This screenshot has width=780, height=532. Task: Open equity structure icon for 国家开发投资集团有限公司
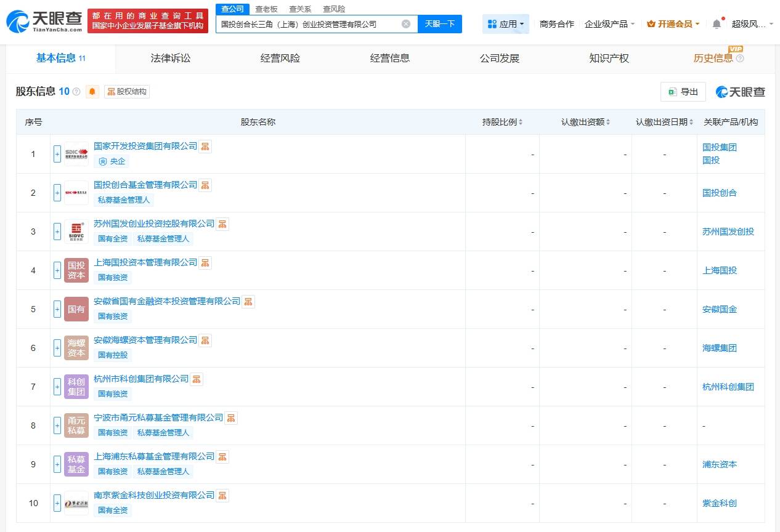pos(205,147)
